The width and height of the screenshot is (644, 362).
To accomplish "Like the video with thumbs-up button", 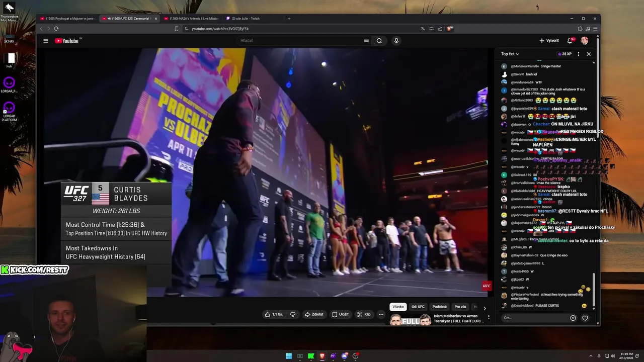I will [x=274, y=314].
